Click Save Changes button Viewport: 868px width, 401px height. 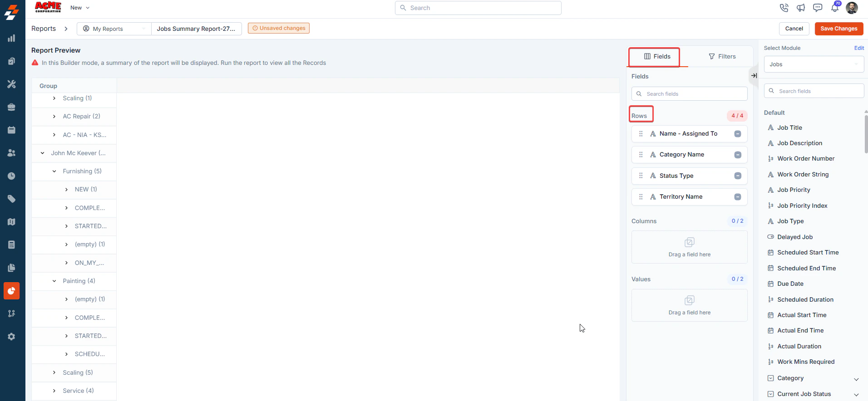[839, 29]
